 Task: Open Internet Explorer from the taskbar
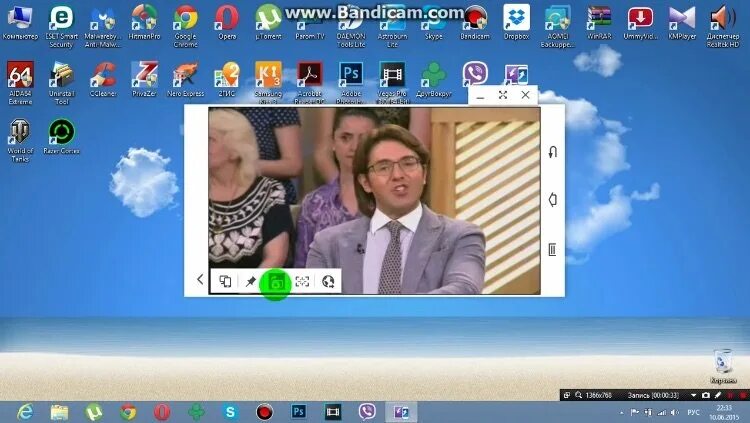point(24,412)
